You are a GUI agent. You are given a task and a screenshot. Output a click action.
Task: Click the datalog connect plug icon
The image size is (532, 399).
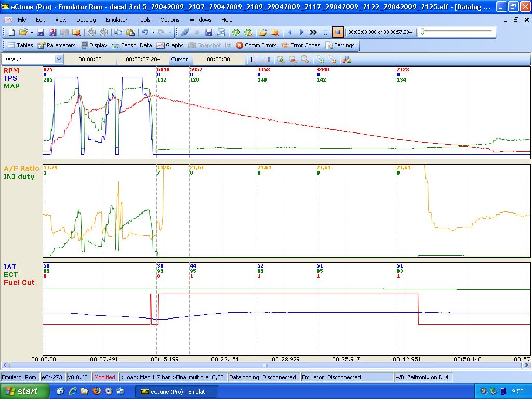pos(185,32)
